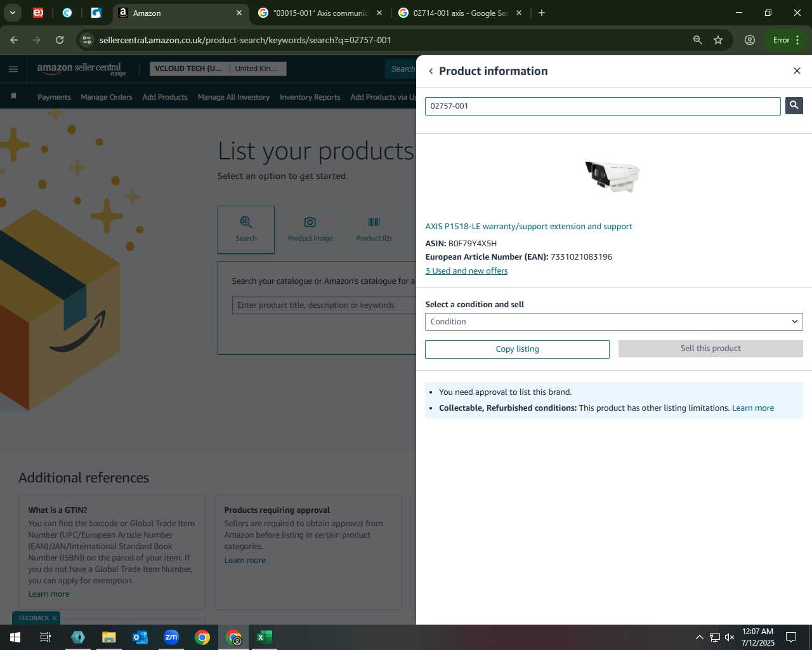Click Learn more about listing limitations

click(x=753, y=408)
